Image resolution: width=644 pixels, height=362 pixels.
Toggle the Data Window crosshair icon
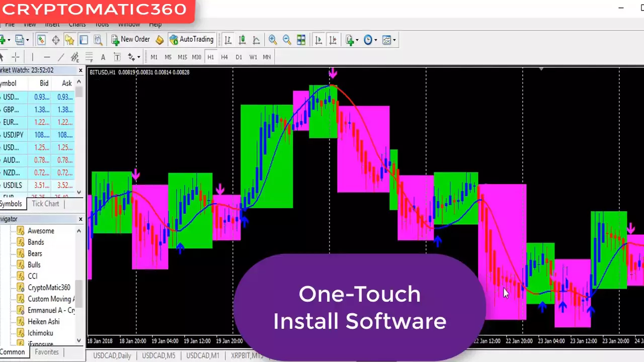pyautogui.click(x=55, y=40)
